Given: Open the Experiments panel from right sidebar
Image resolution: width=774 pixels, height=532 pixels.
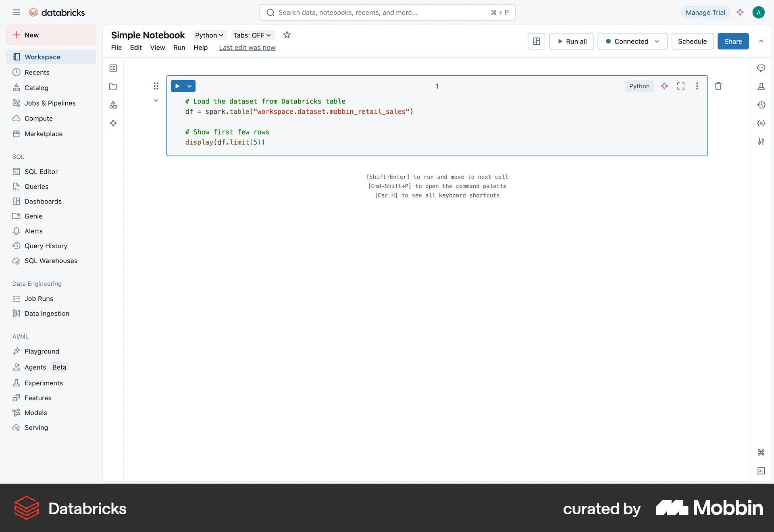Looking at the screenshot, I should [761, 86].
